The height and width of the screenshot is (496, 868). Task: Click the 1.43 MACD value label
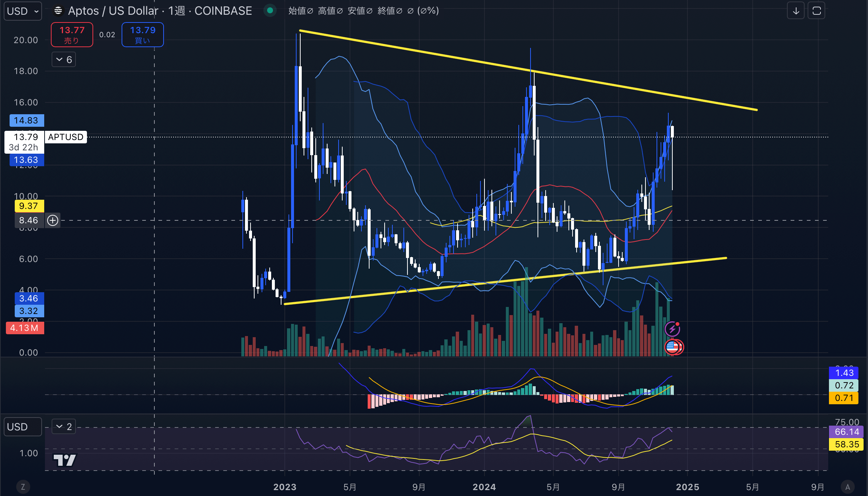pyautogui.click(x=844, y=373)
